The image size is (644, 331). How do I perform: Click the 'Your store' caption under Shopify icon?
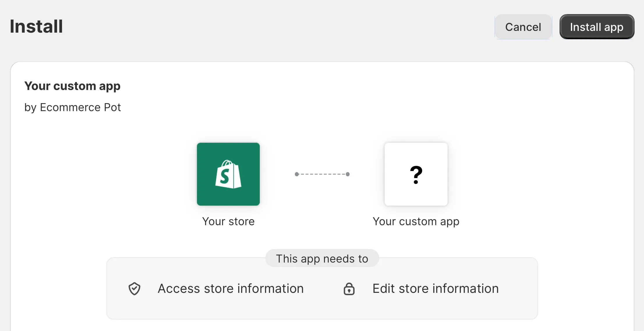[x=228, y=221]
